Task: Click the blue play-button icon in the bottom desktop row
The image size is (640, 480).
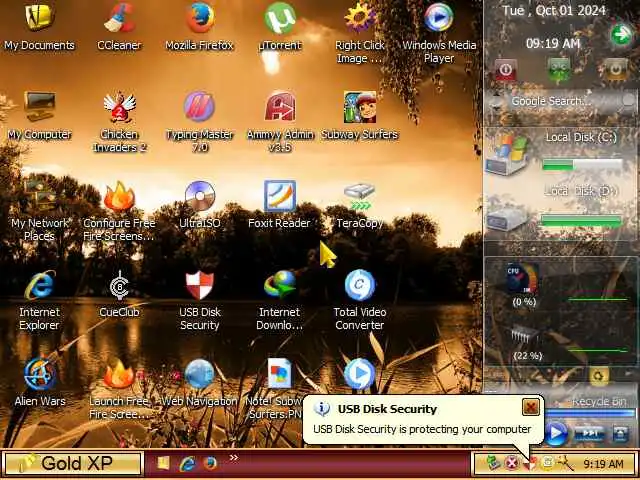Action: (x=360, y=374)
